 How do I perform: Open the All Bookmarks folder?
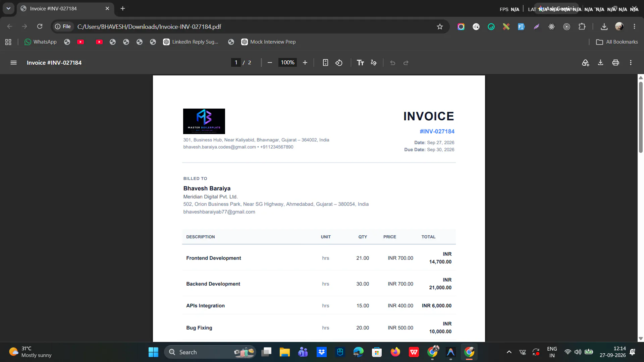point(617,42)
